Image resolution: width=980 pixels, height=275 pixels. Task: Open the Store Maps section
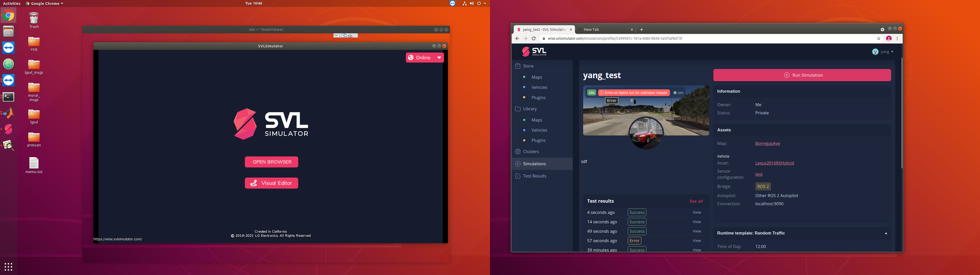[536, 77]
